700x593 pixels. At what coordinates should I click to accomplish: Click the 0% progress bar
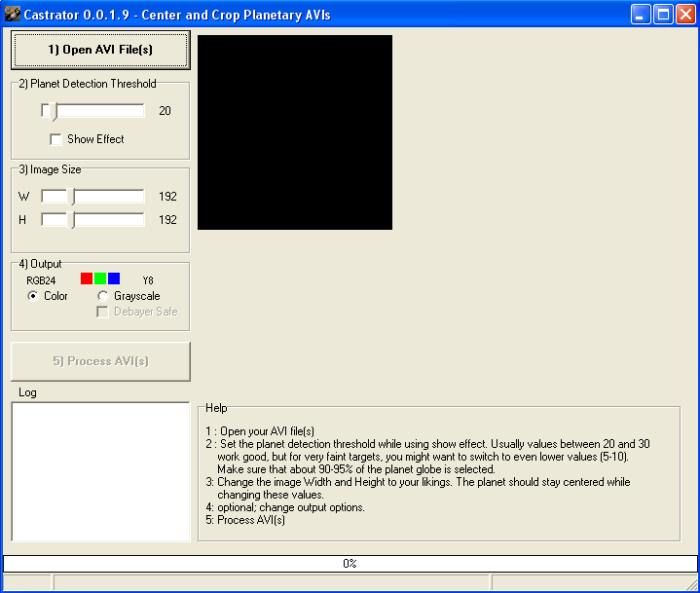(350, 564)
